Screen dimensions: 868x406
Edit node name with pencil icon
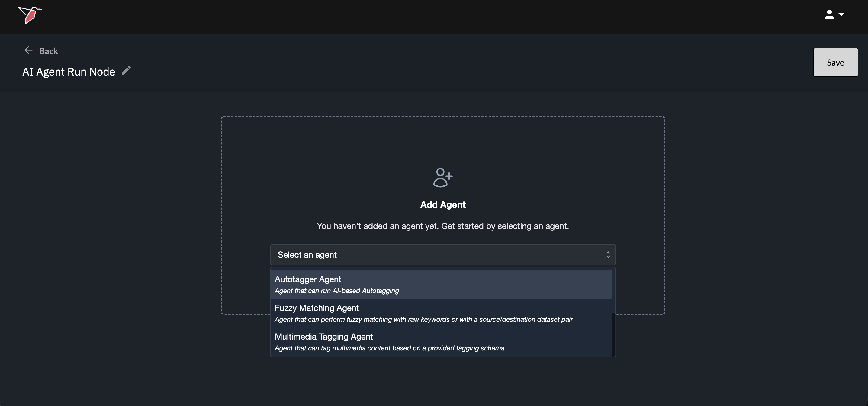coord(126,71)
